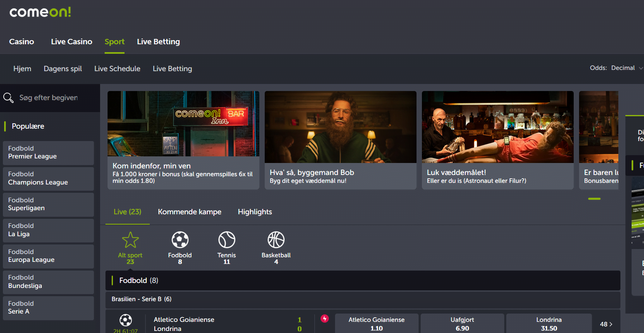Open the partially visible Er baren promo card
This screenshot has width=644, height=333.
point(599,140)
